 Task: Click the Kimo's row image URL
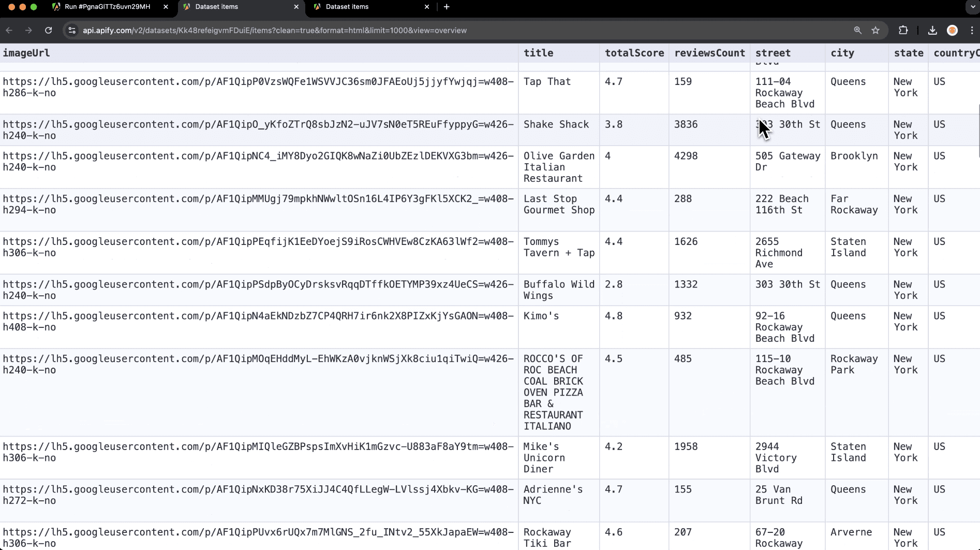[258, 322]
